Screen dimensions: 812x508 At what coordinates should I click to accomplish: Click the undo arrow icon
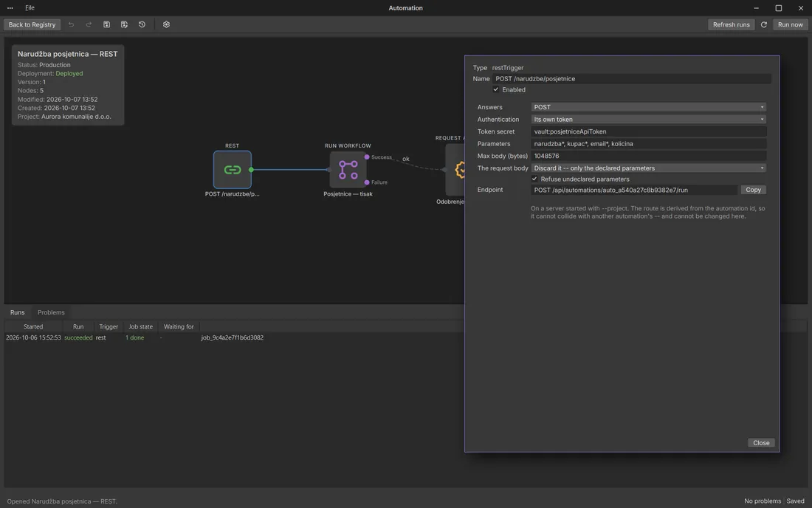(x=71, y=24)
